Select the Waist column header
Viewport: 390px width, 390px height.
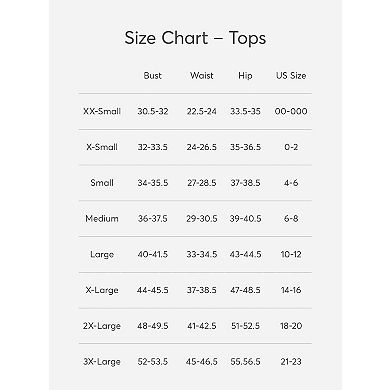pos(202,76)
